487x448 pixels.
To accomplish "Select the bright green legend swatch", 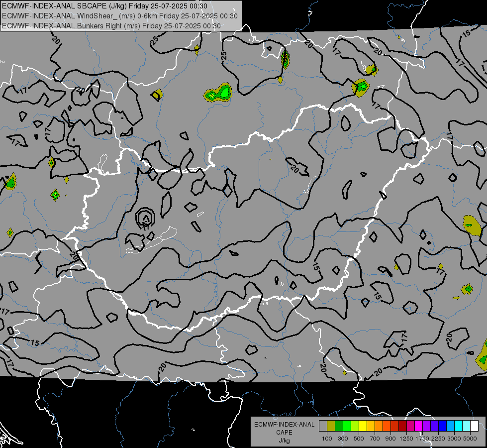I will pos(347,426).
